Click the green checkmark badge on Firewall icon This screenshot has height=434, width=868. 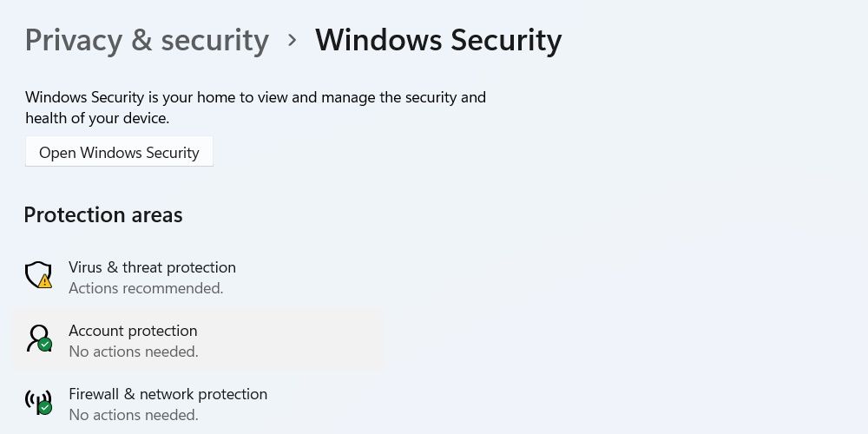pos(45,407)
